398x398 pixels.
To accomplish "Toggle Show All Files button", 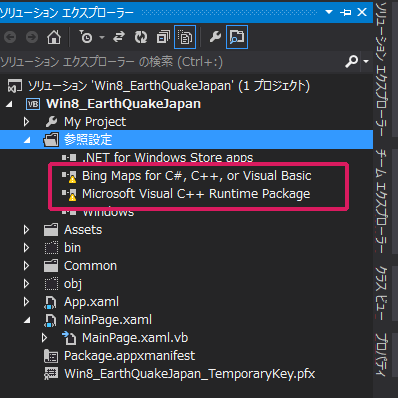I will (185, 37).
